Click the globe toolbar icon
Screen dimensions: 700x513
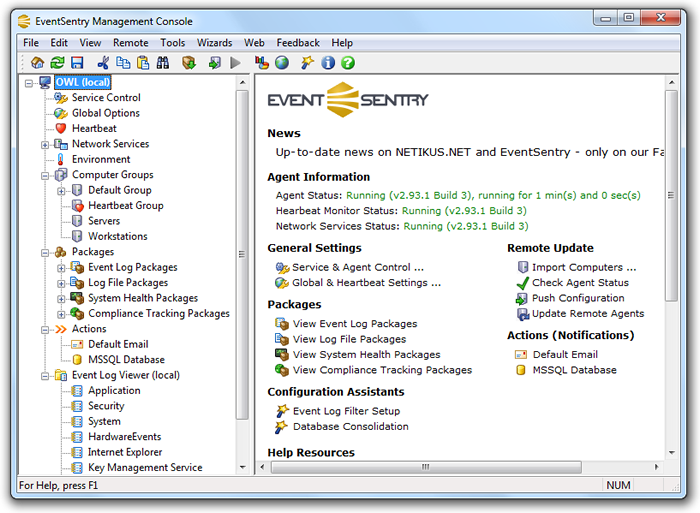[282, 63]
